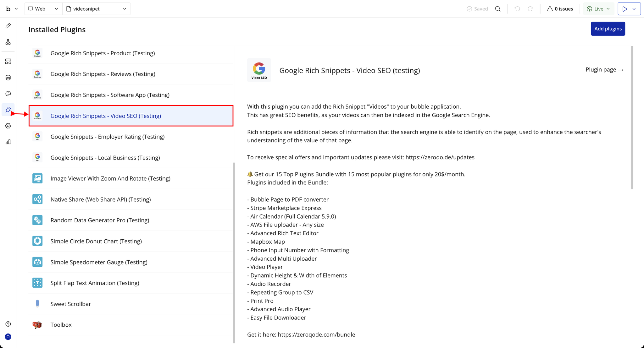Click the help question mark icon

pos(8,324)
